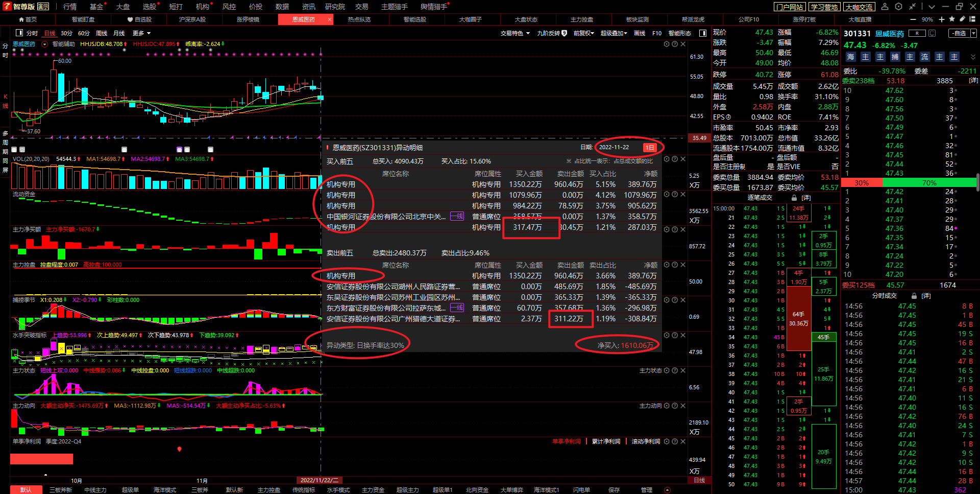Screen dimensions: 980x494
Task: Switch to the 公司F10 tab
Action: pyautogui.click(x=748, y=19)
